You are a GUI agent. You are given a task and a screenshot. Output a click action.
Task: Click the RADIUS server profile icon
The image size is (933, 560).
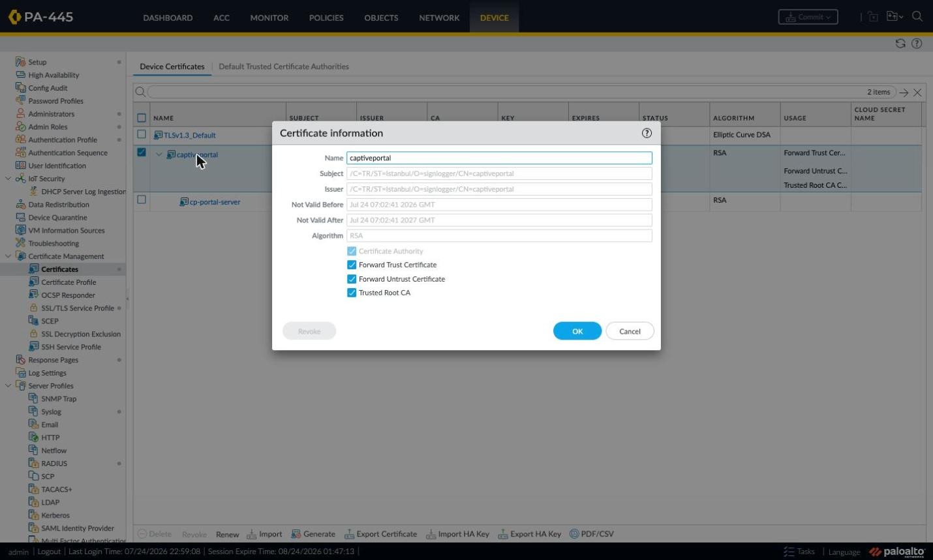(34, 464)
